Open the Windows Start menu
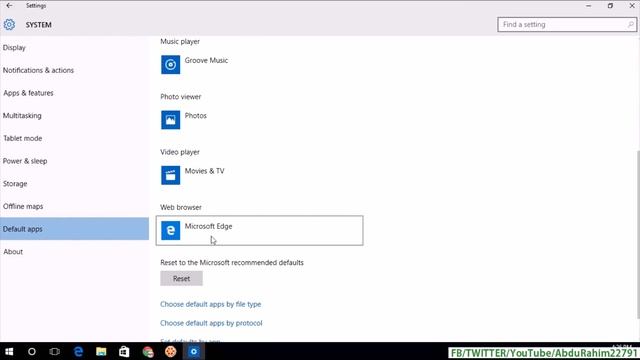640x360 pixels. click(x=9, y=351)
